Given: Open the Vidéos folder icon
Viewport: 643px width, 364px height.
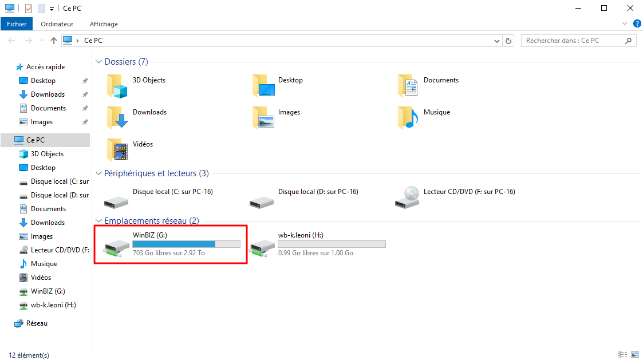Looking at the screenshot, I should point(117,150).
